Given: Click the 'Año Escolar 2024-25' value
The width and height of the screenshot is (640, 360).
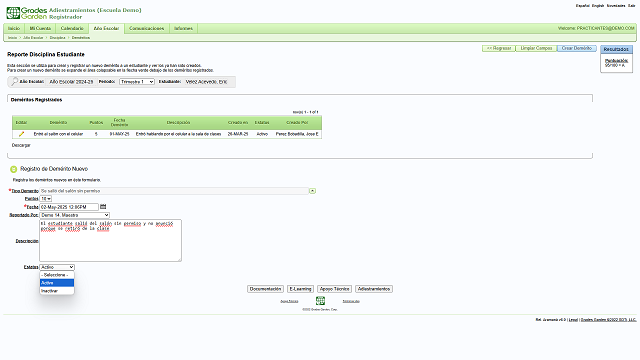Looking at the screenshot, I should (71, 82).
